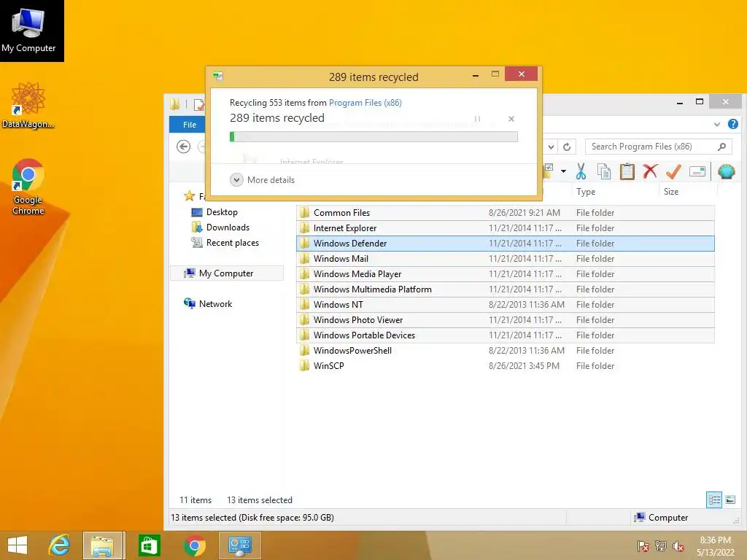The height and width of the screenshot is (560, 747).
Task: Click Chrome in the taskbar
Action: tap(194, 545)
